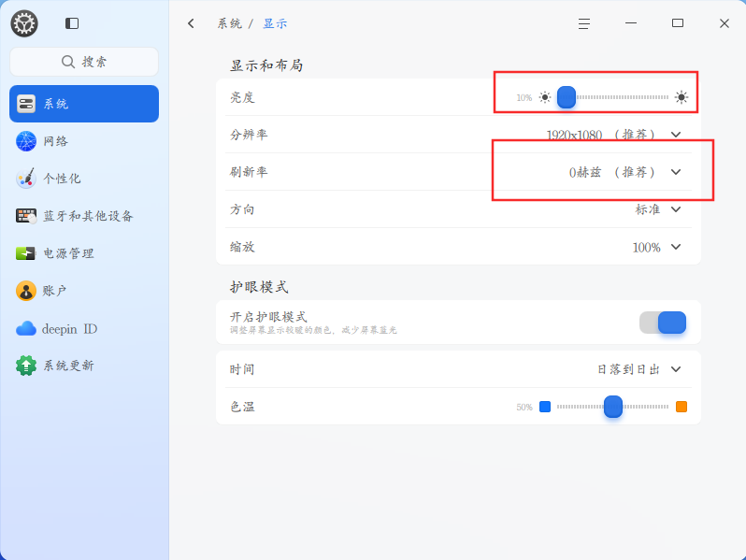Open the 系统更新 section
The height and width of the screenshot is (560, 746).
point(84,366)
